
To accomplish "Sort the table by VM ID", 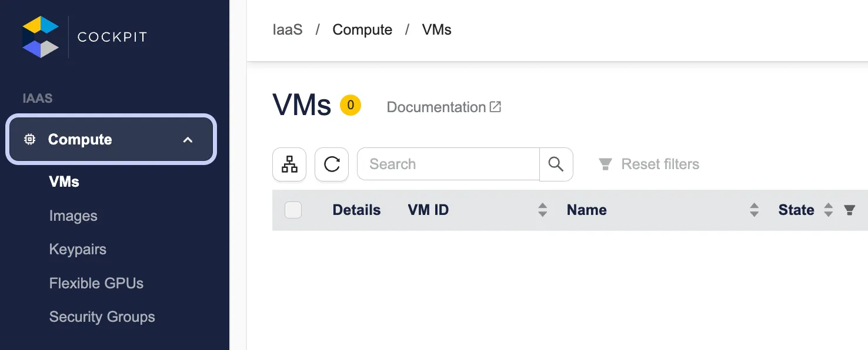I will (x=542, y=210).
